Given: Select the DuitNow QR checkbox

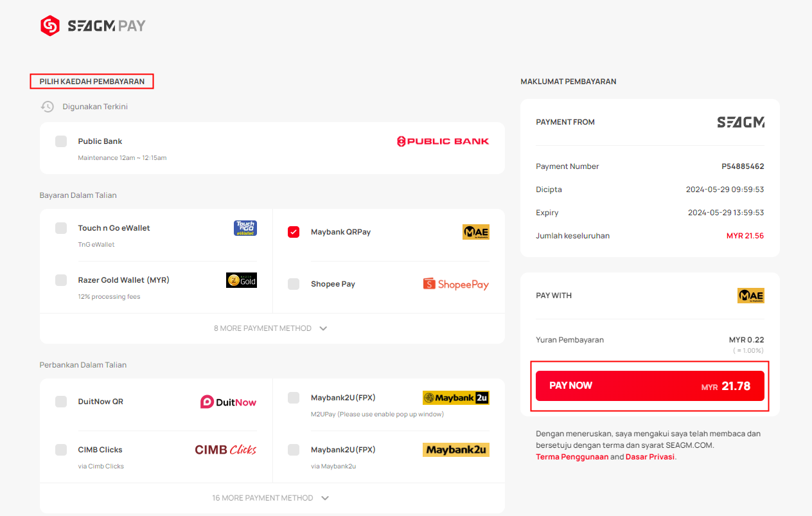Looking at the screenshot, I should tap(61, 402).
